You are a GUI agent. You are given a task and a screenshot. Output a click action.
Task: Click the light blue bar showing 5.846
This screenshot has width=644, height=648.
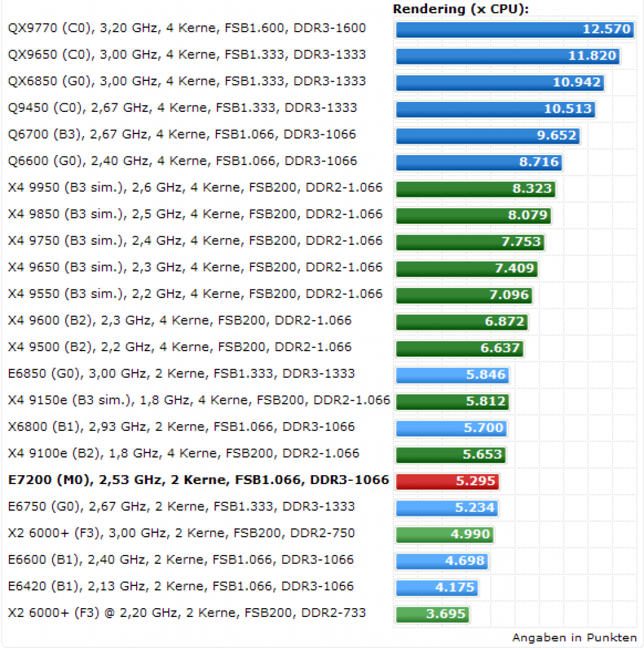[x=452, y=375]
